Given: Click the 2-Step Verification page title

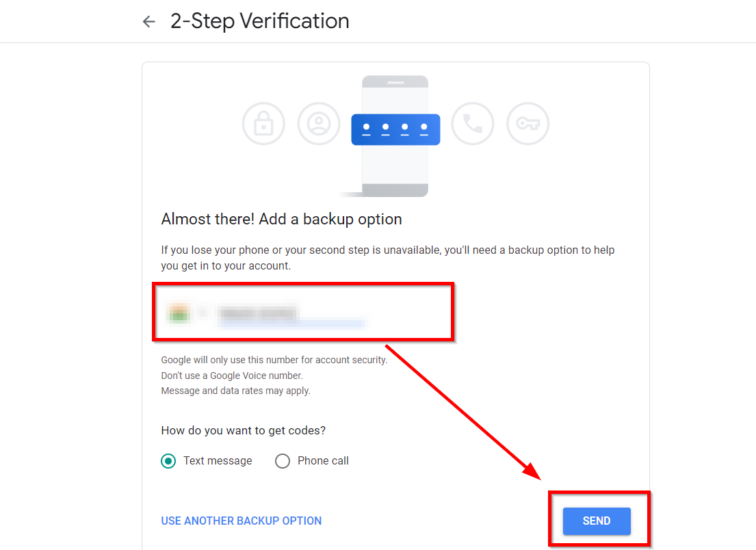Looking at the screenshot, I should tap(260, 21).
